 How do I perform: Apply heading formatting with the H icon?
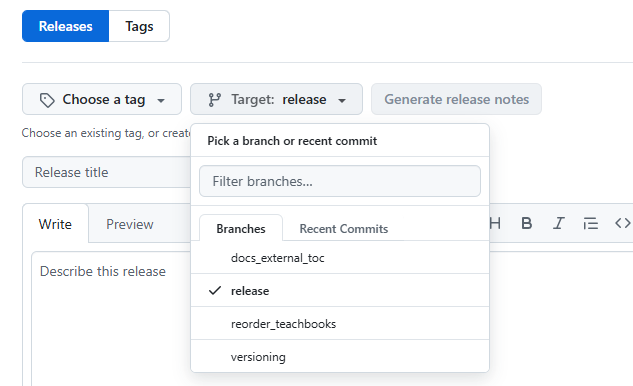pos(495,223)
